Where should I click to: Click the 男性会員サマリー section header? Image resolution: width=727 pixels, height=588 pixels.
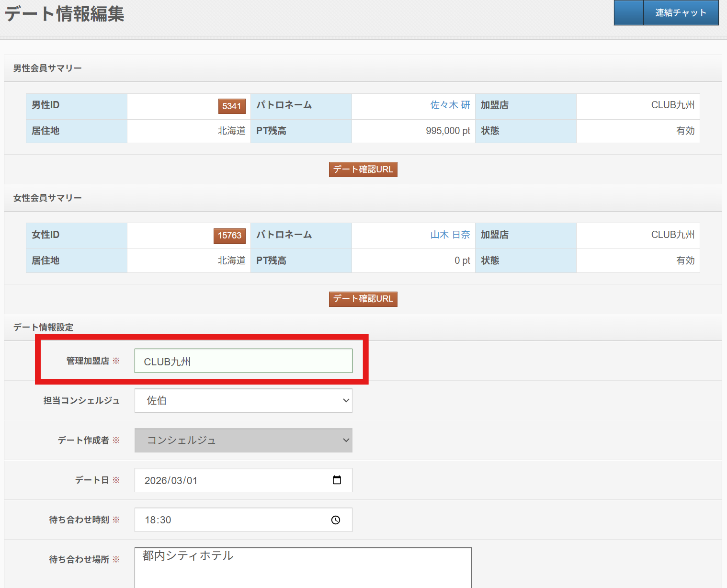(x=47, y=68)
